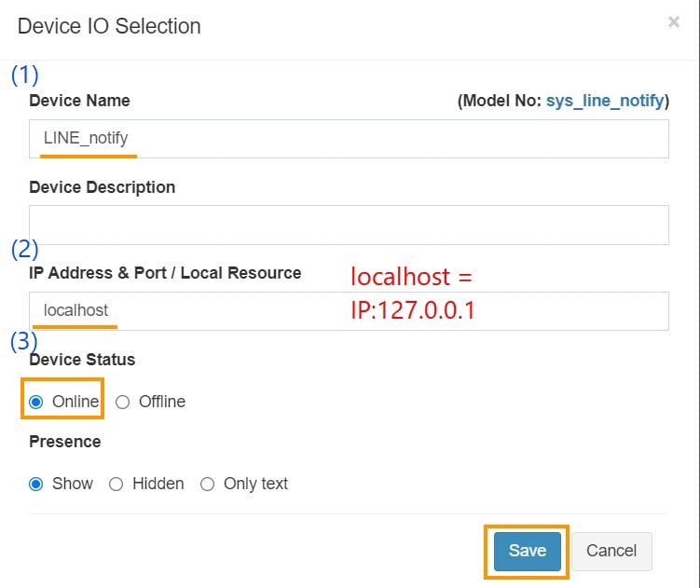Pick the Only text presence option
700x588 pixels.
pos(208,484)
